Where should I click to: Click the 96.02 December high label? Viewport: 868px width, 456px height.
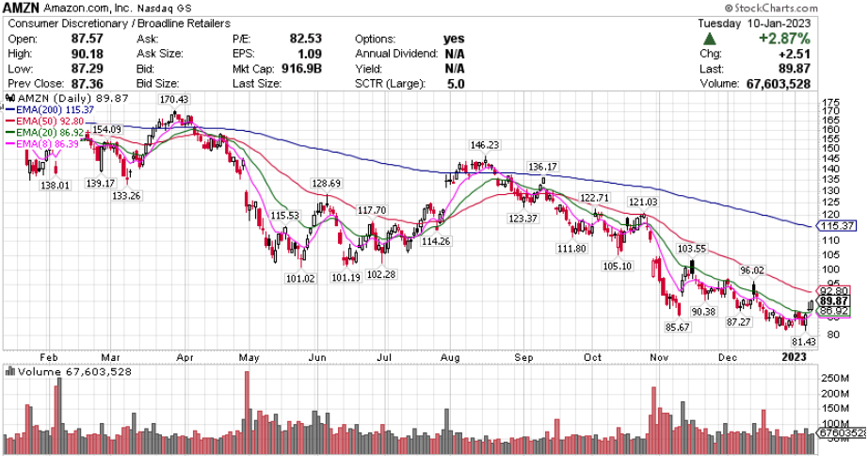(752, 270)
